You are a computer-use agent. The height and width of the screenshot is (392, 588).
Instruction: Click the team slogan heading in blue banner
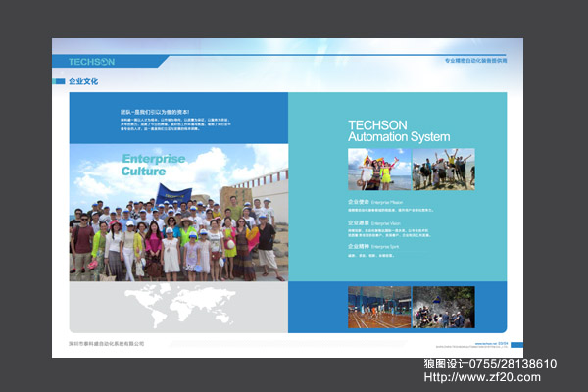(155, 112)
